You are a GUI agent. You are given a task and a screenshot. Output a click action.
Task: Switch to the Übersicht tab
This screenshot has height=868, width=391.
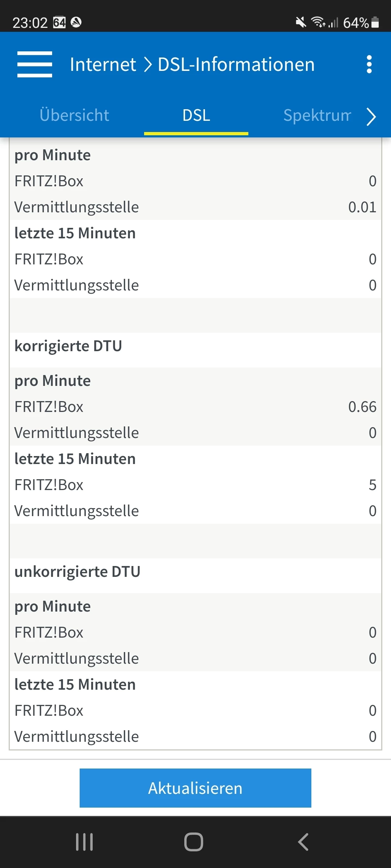coord(74,115)
